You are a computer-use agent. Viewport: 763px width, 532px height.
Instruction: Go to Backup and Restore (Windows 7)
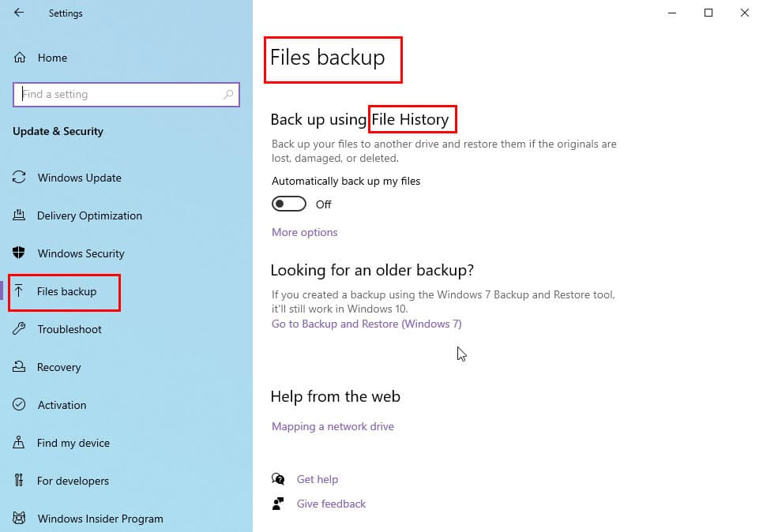[x=366, y=324]
